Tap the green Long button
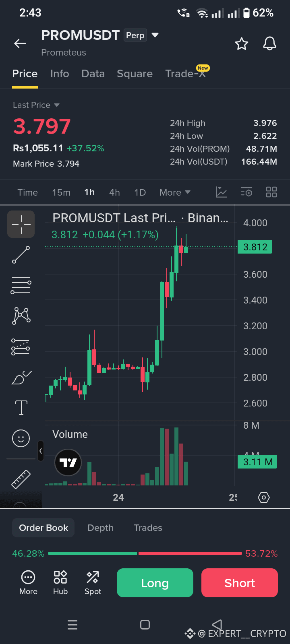 [x=155, y=583]
